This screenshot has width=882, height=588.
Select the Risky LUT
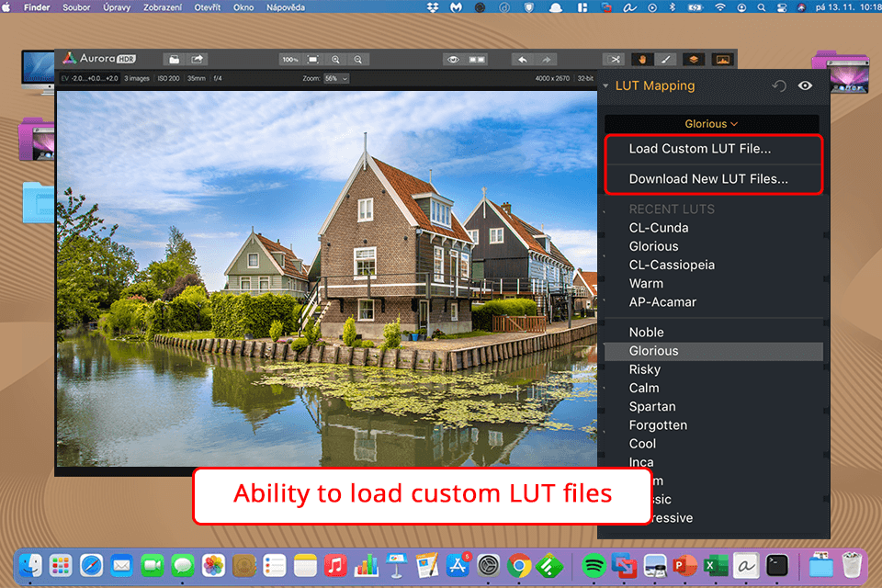[x=645, y=369]
